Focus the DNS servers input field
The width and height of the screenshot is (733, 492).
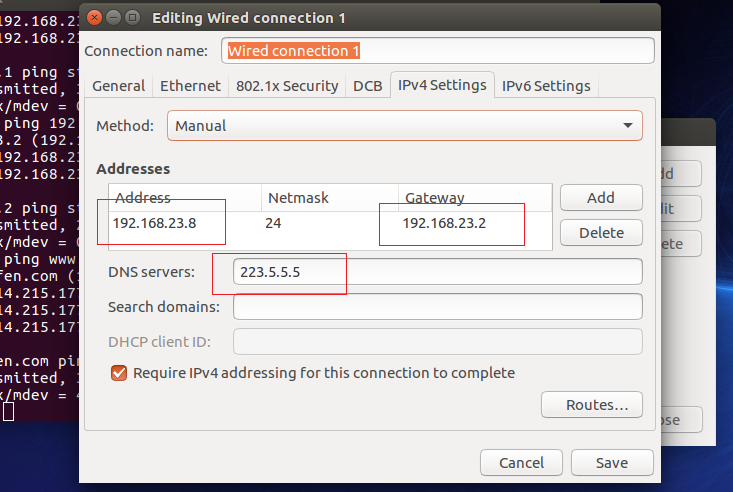(x=438, y=272)
